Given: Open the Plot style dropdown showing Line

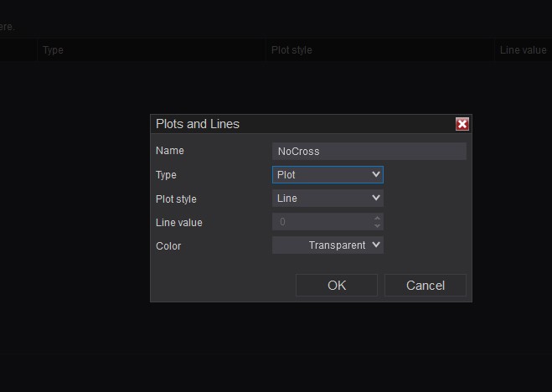Looking at the screenshot, I should (x=328, y=199).
